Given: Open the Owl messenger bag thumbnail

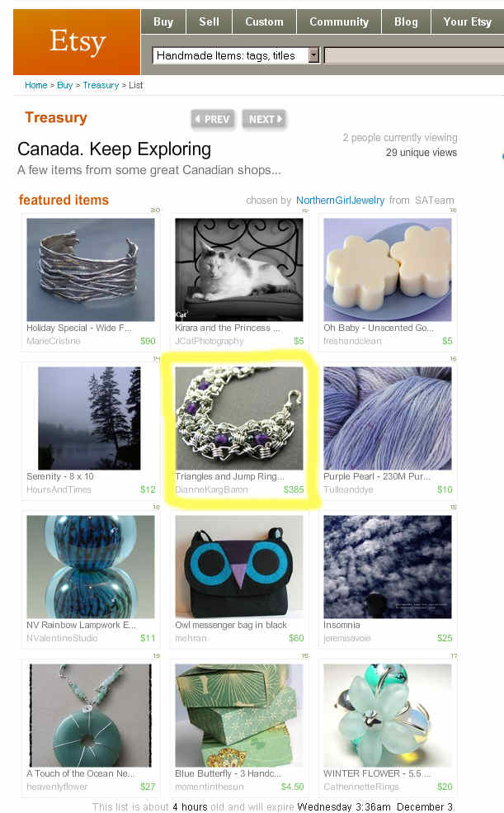Looking at the screenshot, I should pos(238,567).
